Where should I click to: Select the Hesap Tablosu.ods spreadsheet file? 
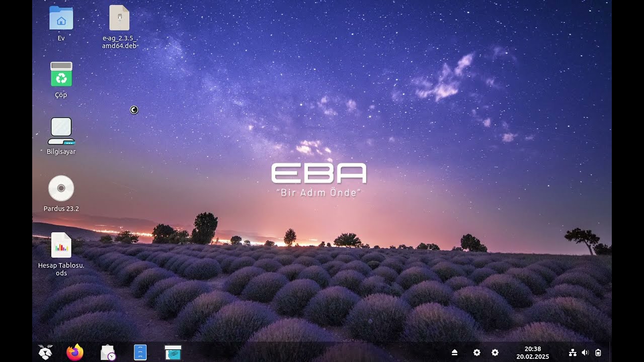[x=61, y=245]
